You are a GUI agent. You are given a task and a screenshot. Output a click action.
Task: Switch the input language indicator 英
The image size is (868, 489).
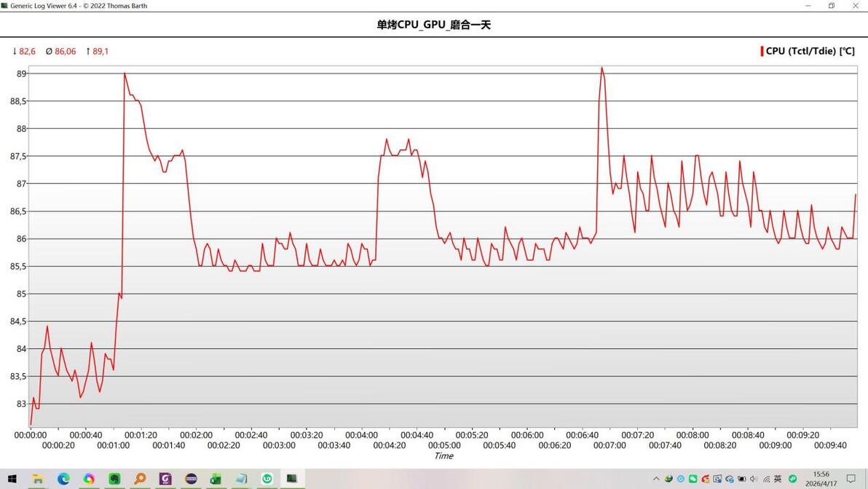coord(778,479)
